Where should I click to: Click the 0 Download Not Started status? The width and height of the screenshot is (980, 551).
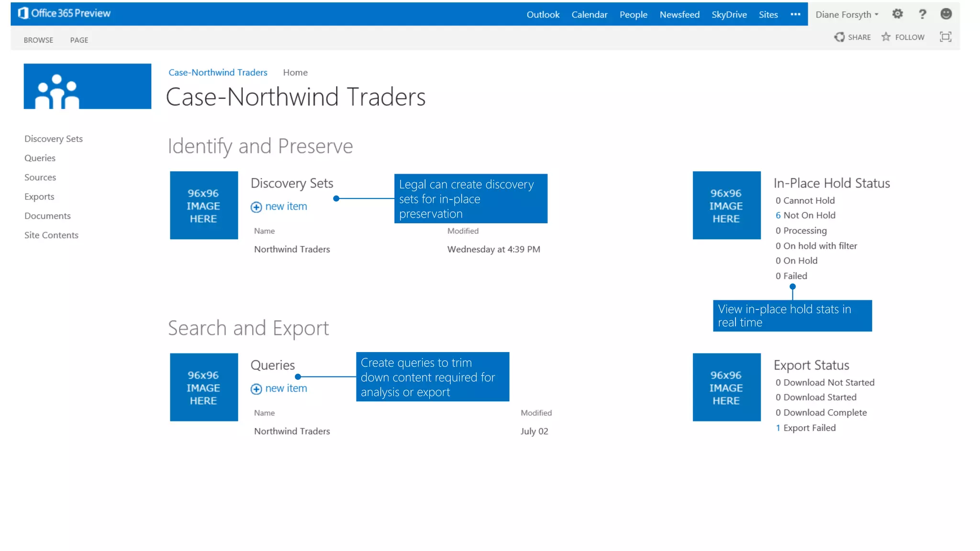(x=825, y=383)
